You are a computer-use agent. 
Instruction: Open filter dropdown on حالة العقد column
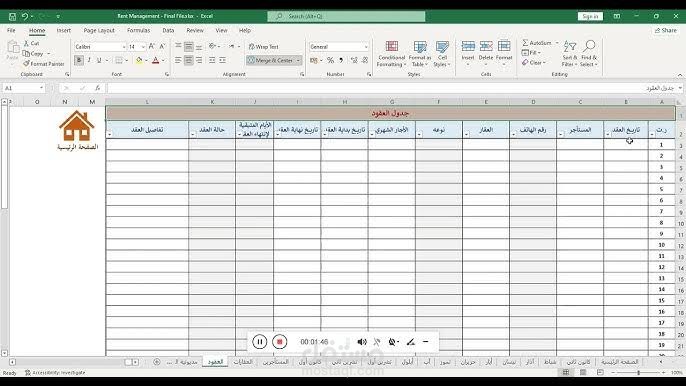192,134
